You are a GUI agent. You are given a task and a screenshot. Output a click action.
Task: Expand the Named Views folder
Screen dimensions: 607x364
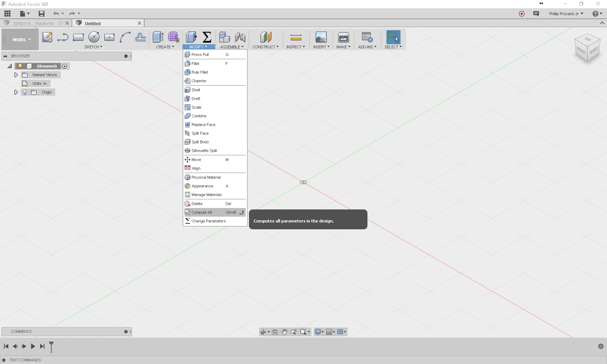click(16, 75)
